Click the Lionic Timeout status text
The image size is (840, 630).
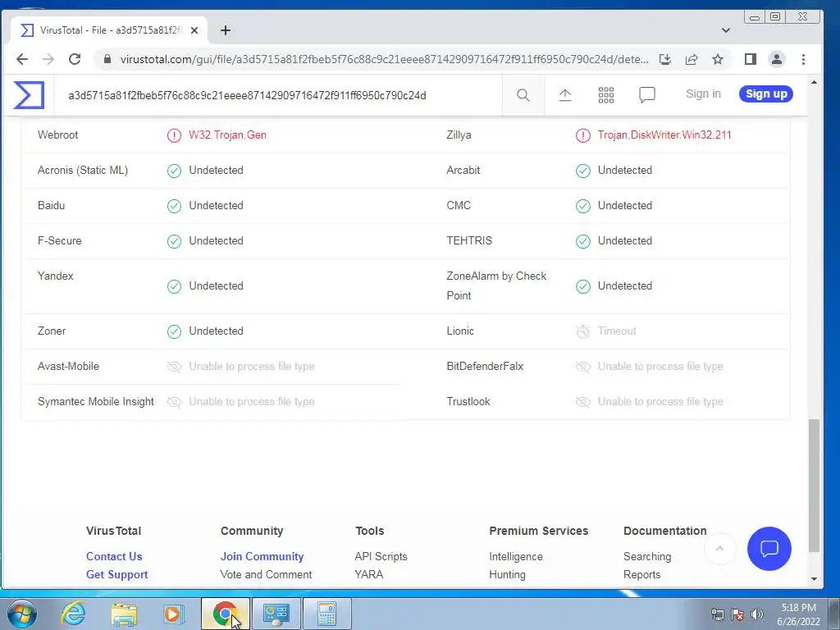617,331
